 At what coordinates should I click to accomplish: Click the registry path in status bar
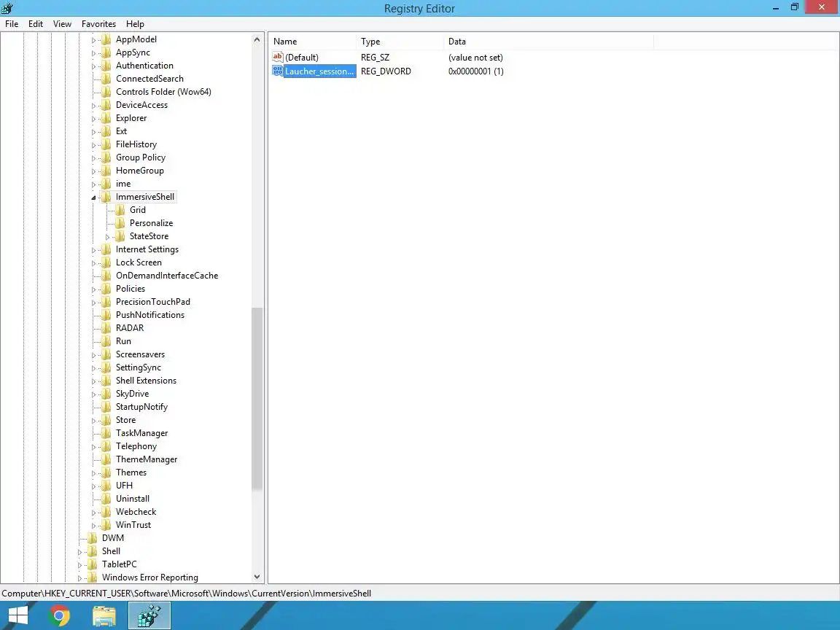point(187,593)
